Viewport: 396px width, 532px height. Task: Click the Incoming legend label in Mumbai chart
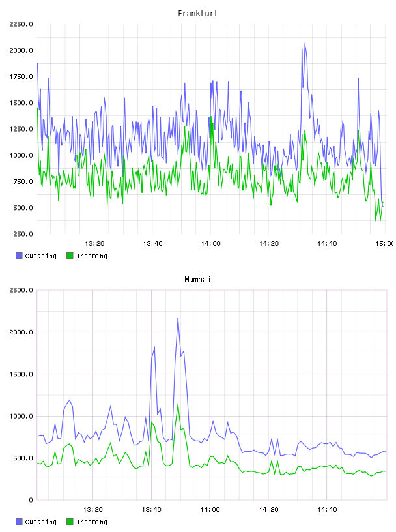(92, 522)
